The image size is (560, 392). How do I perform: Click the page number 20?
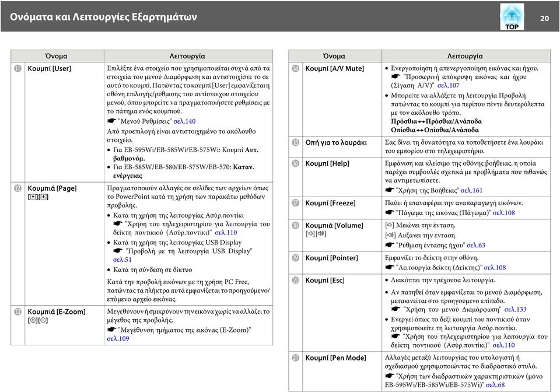coord(544,19)
